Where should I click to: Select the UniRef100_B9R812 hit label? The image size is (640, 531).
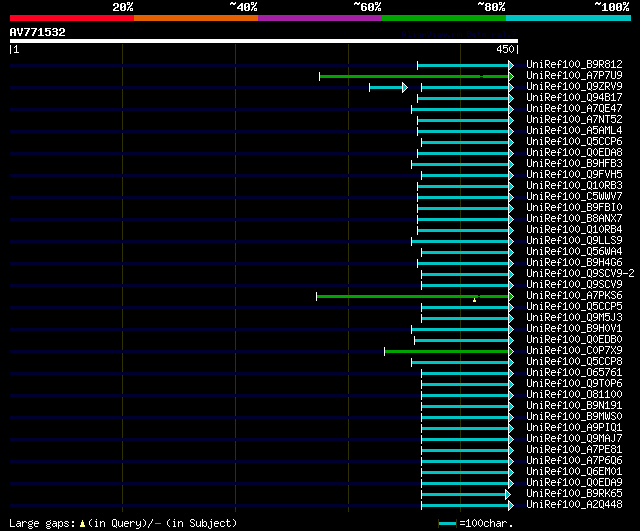point(574,64)
